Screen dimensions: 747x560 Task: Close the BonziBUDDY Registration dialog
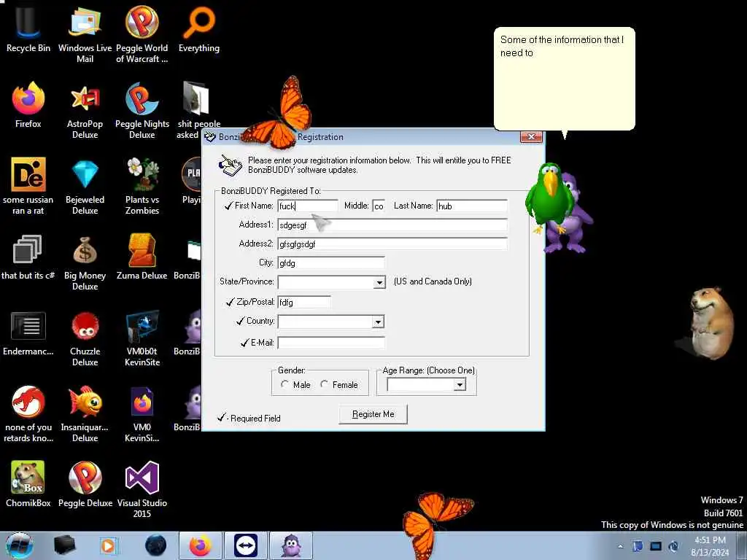point(531,136)
